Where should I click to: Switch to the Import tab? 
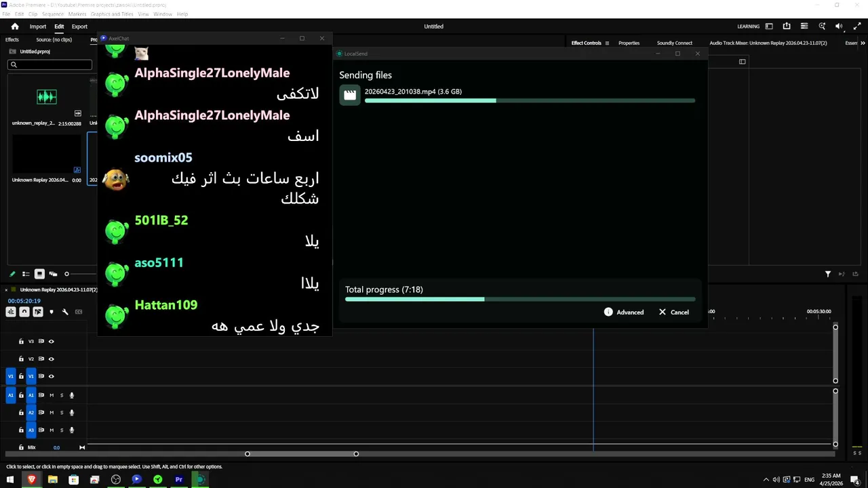tap(38, 26)
